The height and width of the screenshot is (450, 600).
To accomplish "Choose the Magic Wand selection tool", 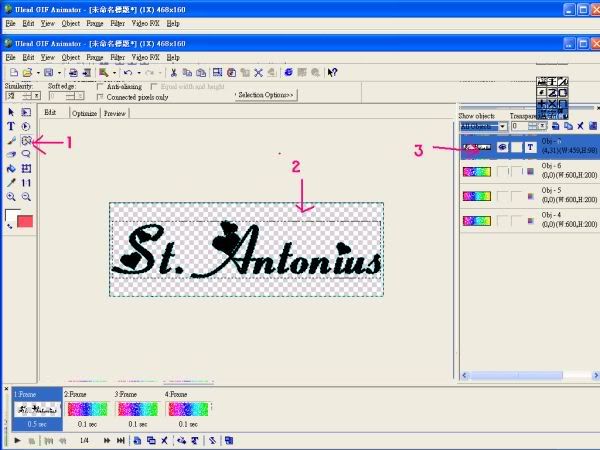I will click(x=25, y=141).
